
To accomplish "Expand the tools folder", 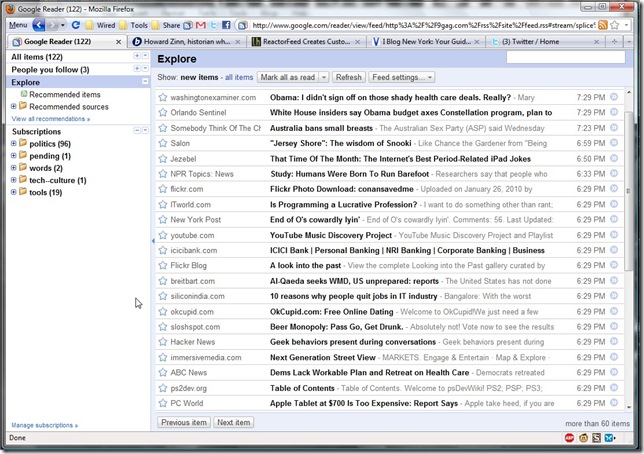I will [14, 192].
